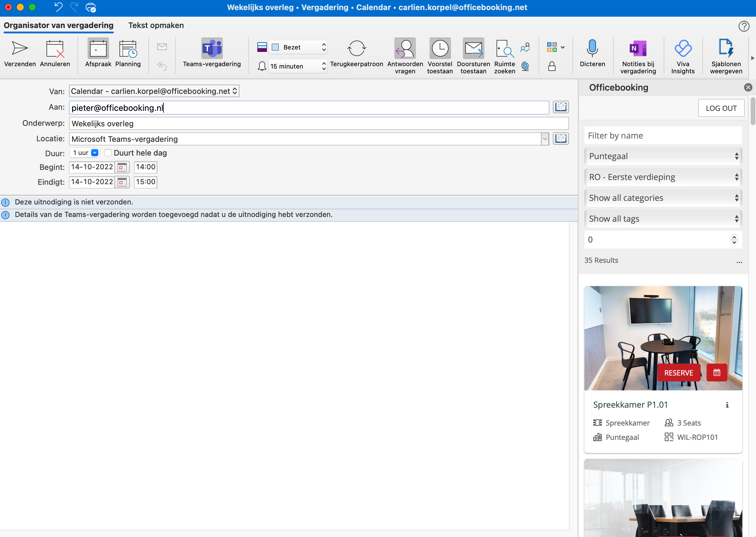Open the Bezet show-as dropdown
The height and width of the screenshot is (537, 756).
pyautogui.click(x=298, y=47)
